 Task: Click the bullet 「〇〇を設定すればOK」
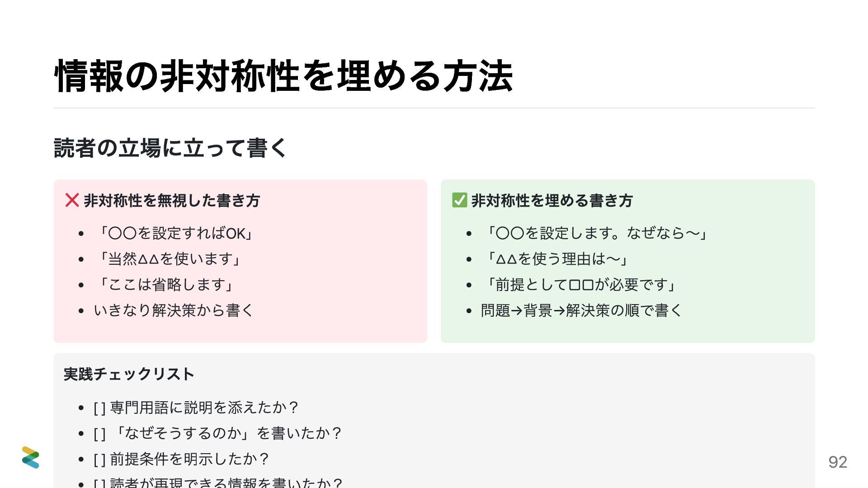[x=175, y=234]
